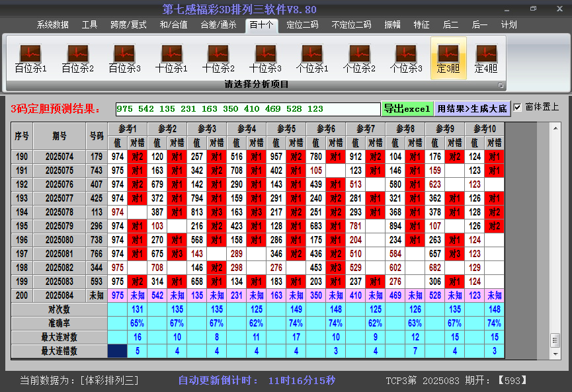Open the 个位杀3 analysis icon
The width and height of the screenshot is (572, 392).
click(406, 58)
